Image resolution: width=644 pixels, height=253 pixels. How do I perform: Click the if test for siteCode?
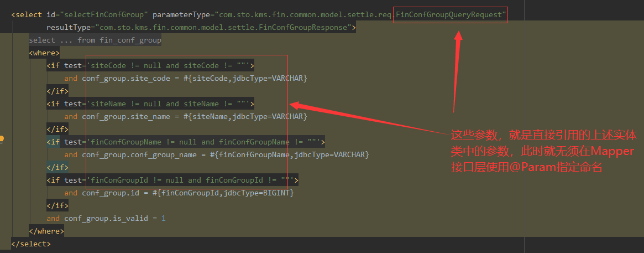[x=151, y=66]
